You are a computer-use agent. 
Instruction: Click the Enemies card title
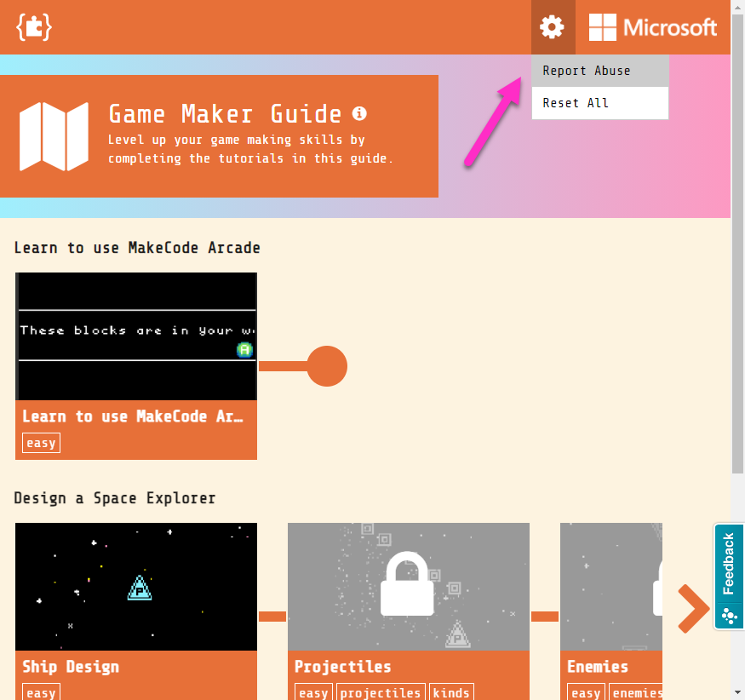(x=597, y=667)
